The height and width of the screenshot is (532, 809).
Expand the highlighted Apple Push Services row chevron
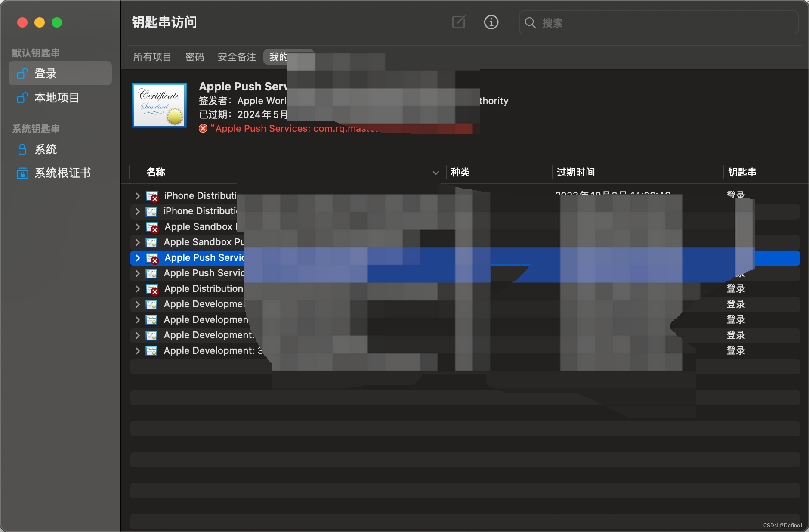click(137, 258)
